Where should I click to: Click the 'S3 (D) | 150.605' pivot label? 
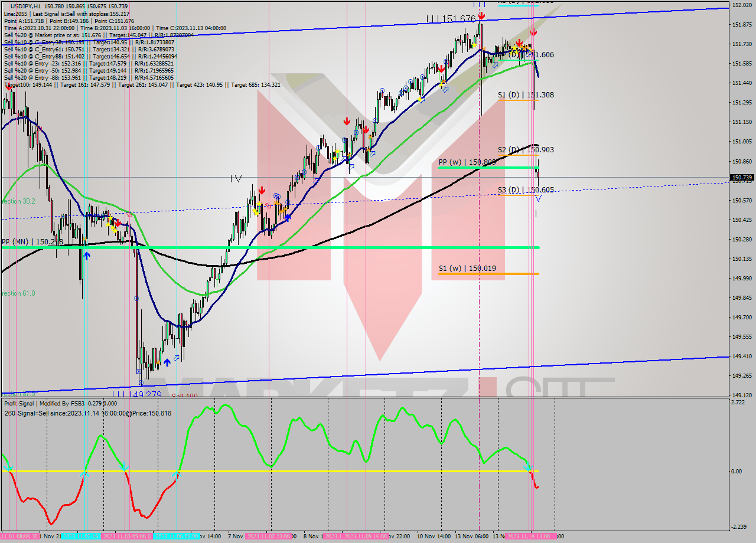pyautogui.click(x=526, y=189)
